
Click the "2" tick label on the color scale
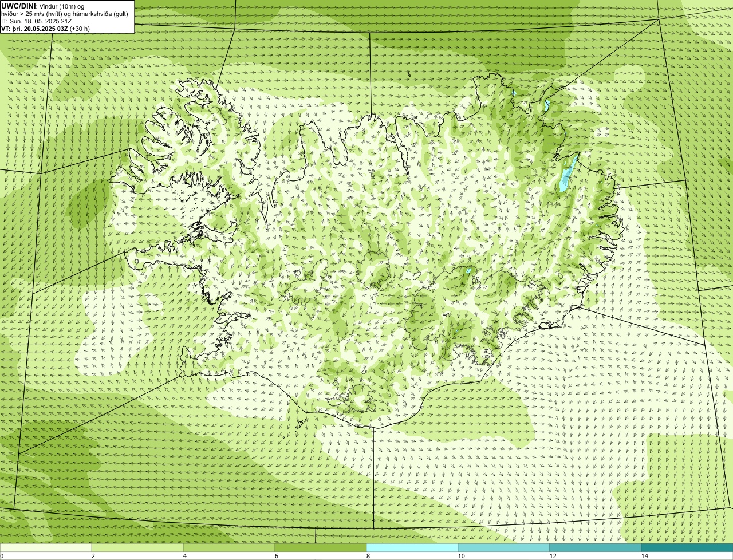coord(93,556)
